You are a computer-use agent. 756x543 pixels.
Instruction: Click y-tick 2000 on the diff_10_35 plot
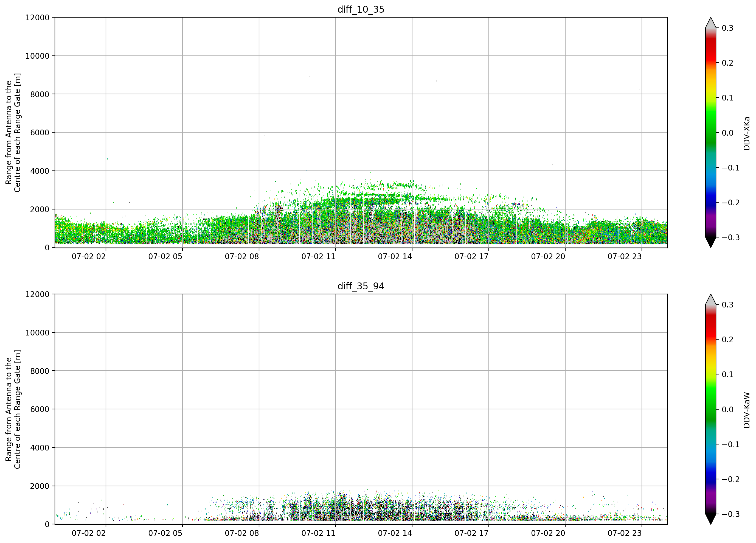(x=40, y=209)
